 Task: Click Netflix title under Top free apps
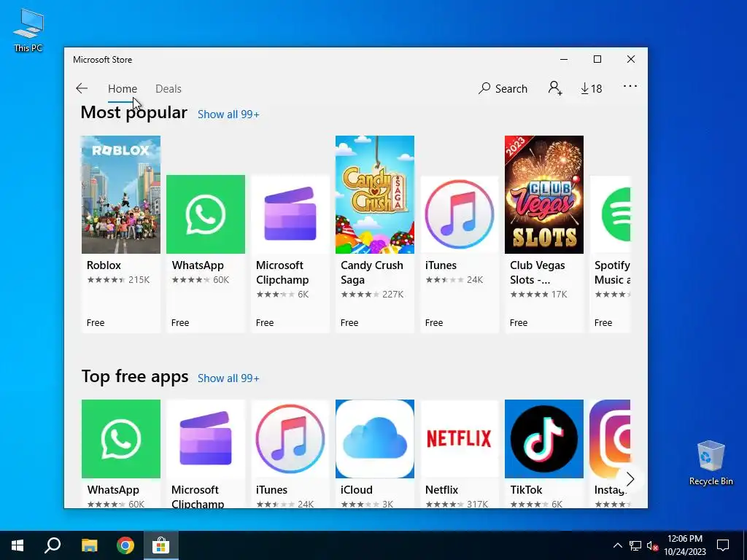click(x=441, y=489)
